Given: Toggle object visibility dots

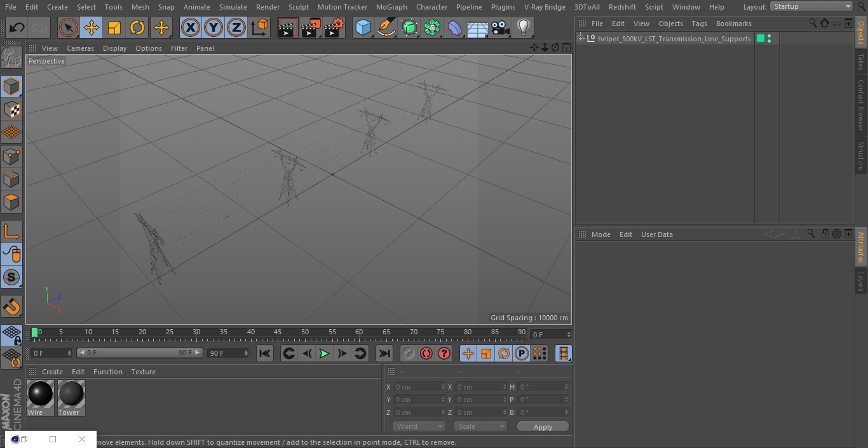Looking at the screenshot, I should point(769,39).
